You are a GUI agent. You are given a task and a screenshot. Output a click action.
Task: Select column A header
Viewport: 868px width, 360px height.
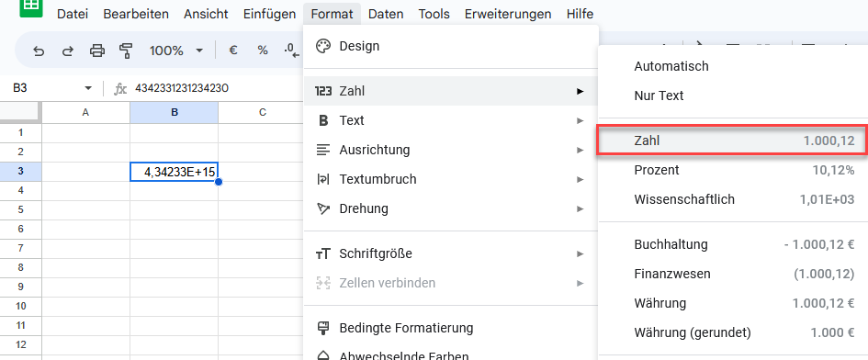(x=85, y=112)
